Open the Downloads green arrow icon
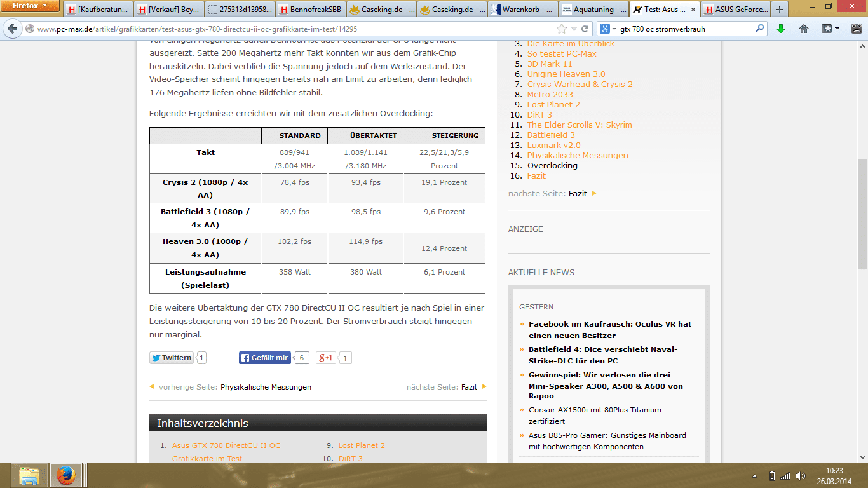 point(781,29)
